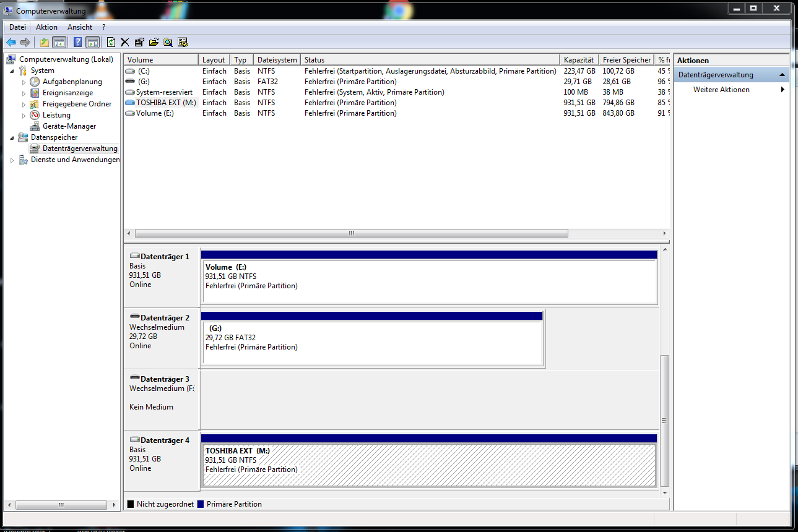The height and width of the screenshot is (532, 798).
Task: Toggle the action pane show/hide icon
Action: [x=93, y=42]
